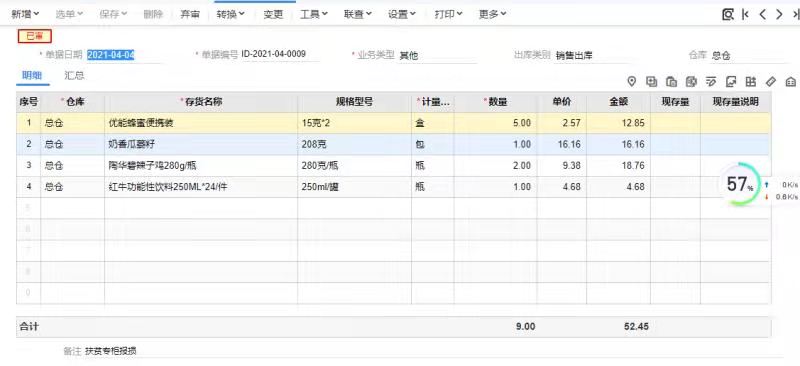Go to the next record arrow
This screenshot has width=800, height=366.
[779, 14]
